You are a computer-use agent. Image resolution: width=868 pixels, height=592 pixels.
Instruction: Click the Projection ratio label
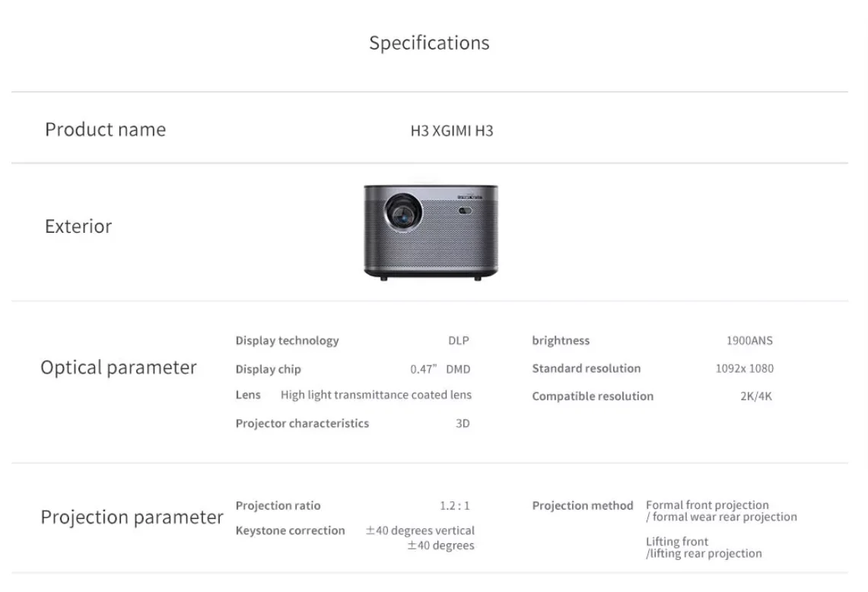pos(278,506)
